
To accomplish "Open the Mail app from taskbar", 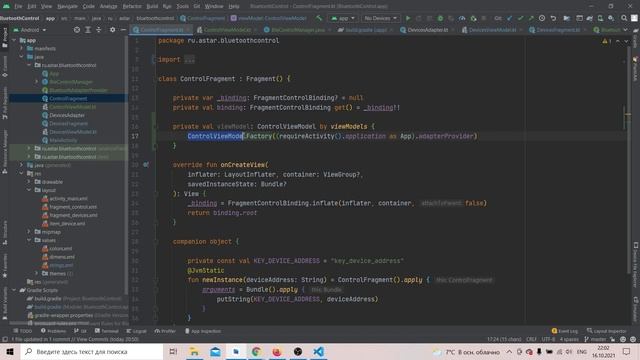I will [215, 351].
